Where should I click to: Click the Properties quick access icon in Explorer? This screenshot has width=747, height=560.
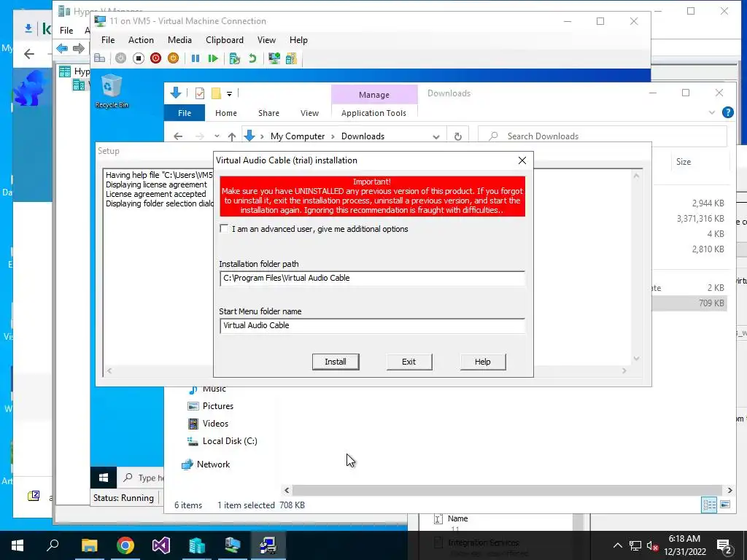tap(200, 93)
